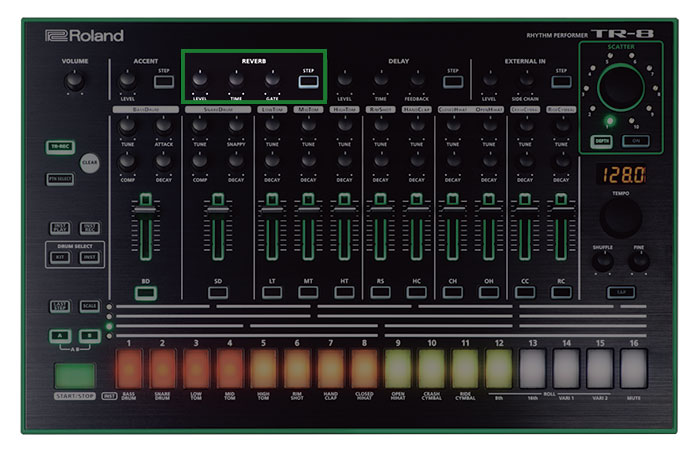Click the 128.0 tempo display
Image resolution: width=700 pixels, height=452 pixels.
pyautogui.click(x=621, y=175)
